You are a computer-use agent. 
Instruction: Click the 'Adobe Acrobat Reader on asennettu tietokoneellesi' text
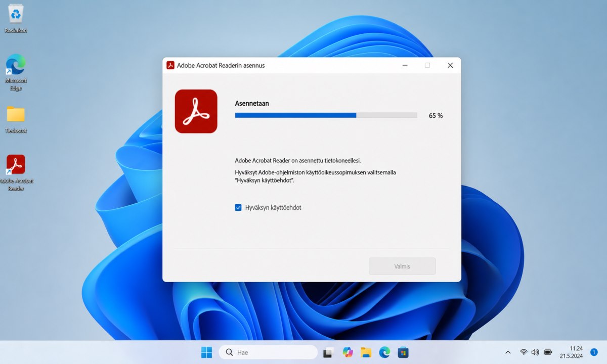(298, 160)
